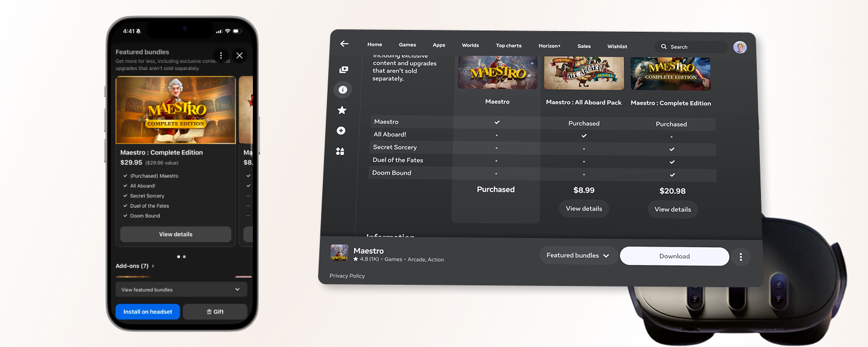Open the star ratings sidebar icon

point(342,110)
